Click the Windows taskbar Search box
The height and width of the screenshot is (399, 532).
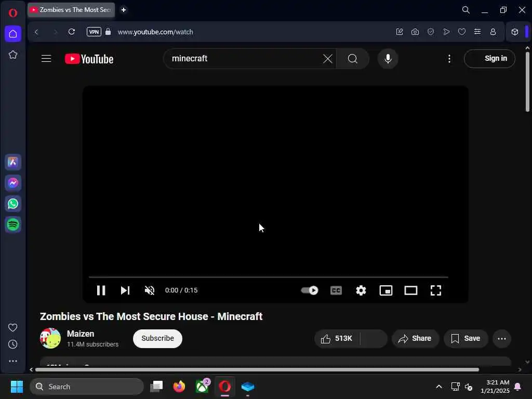pos(87,387)
